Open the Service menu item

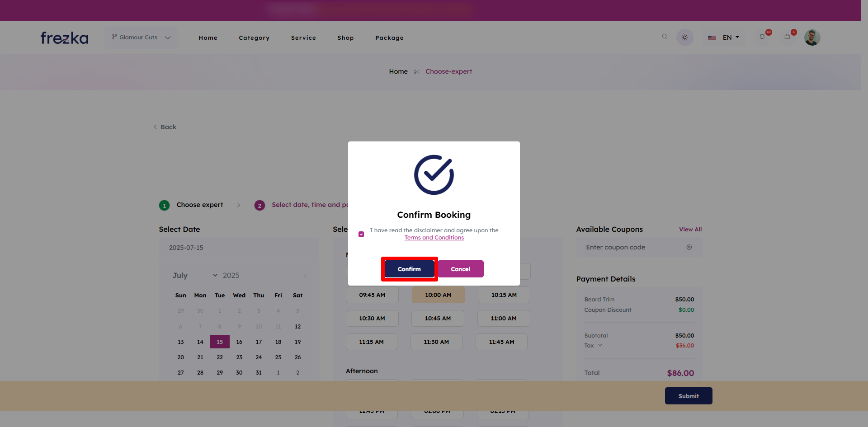(303, 38)
